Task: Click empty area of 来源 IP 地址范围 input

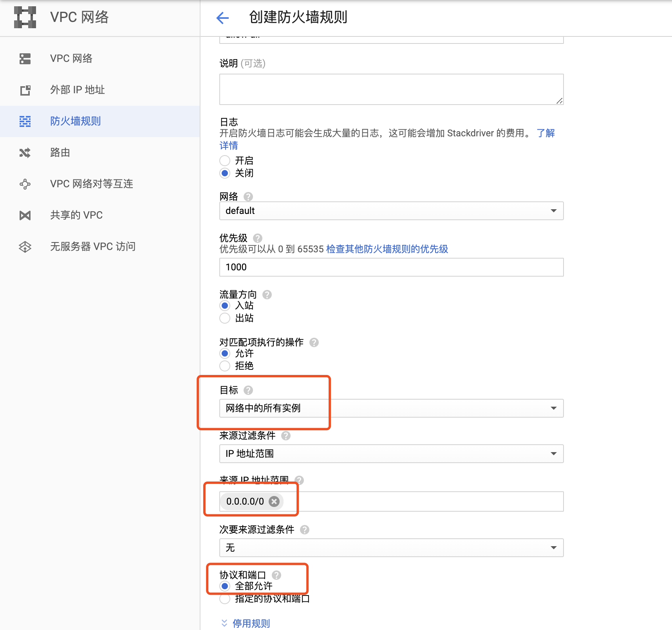Action: [x=423, y=501]
